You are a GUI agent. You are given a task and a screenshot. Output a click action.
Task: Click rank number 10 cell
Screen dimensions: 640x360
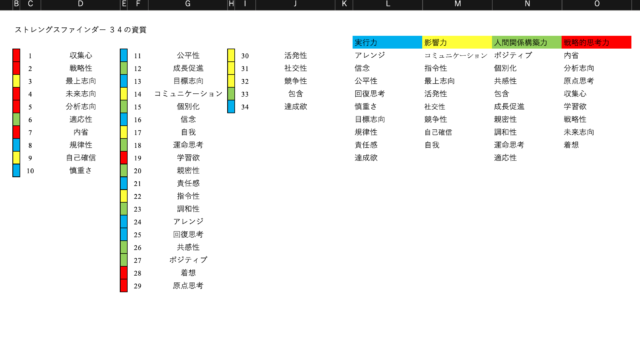(x=30, y=171)
